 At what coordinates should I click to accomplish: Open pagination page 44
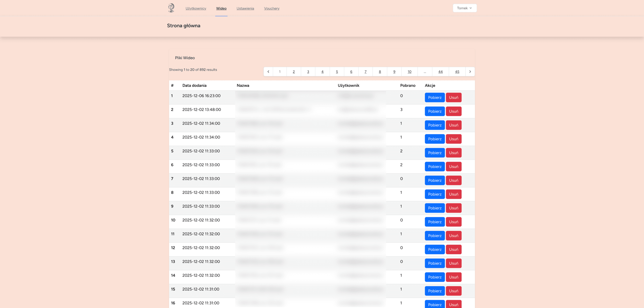440,72
